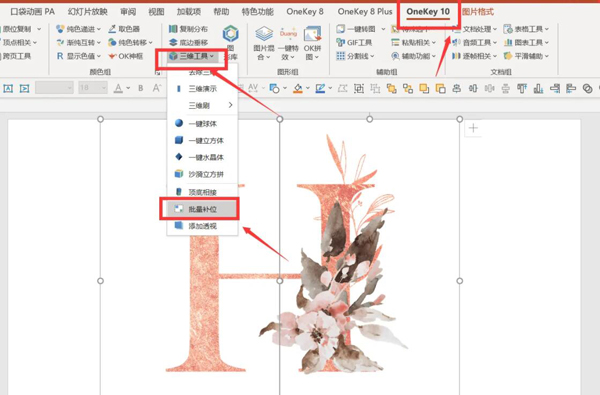
Task: Switch to the OneKey 10 tab
Action: 428,12
